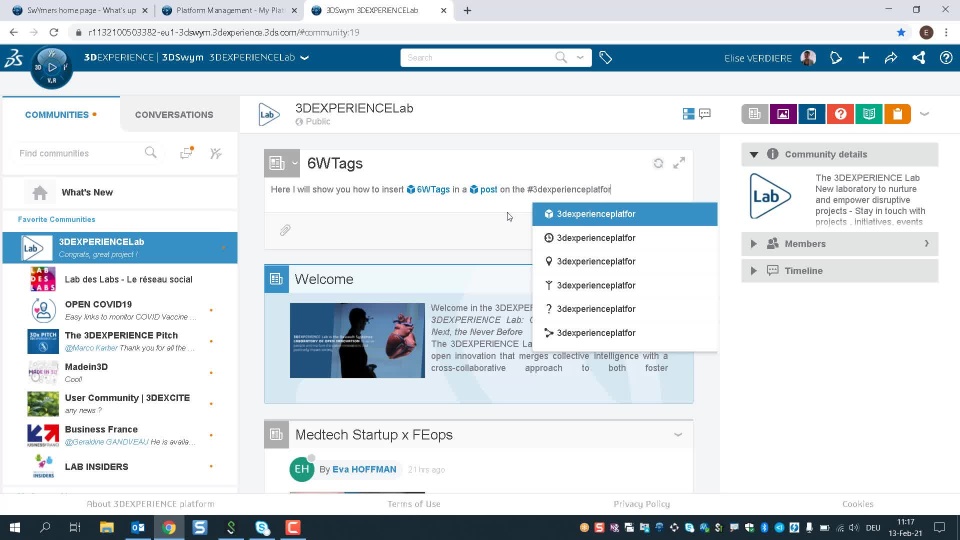
Task: Open the 3DEXPERIENCELab dropdown in the header
Action: point(304,58)
